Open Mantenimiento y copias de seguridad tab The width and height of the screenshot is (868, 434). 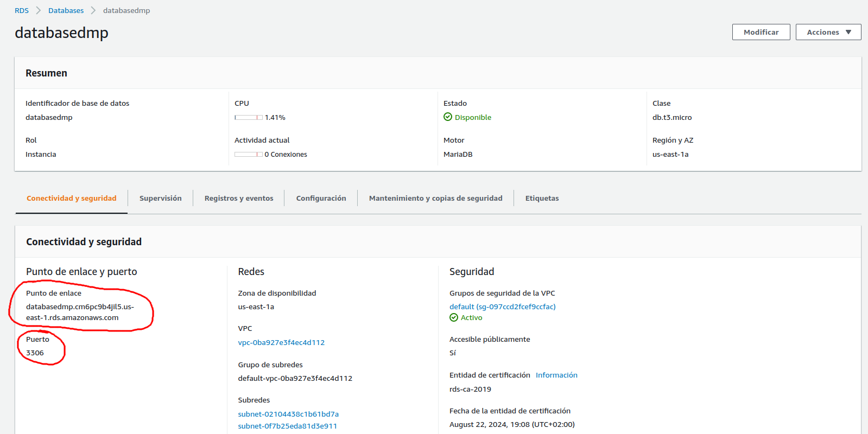435,199
